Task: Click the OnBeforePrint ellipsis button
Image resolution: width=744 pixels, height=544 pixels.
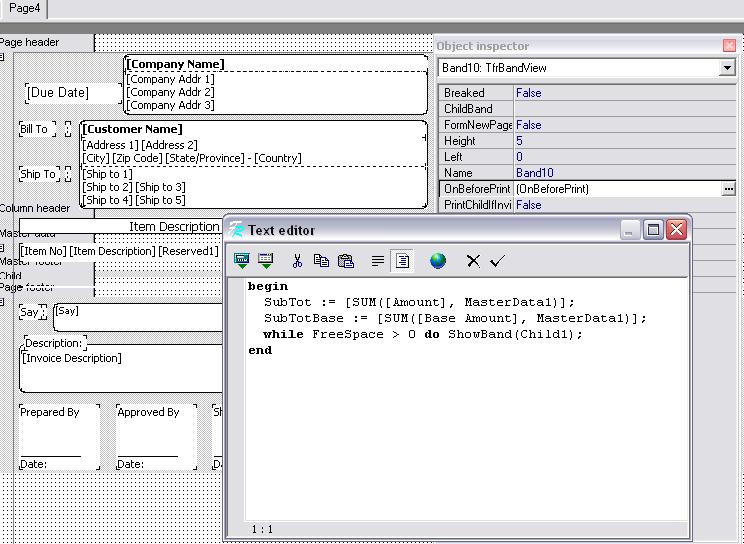Action: (x=728, y=189)
